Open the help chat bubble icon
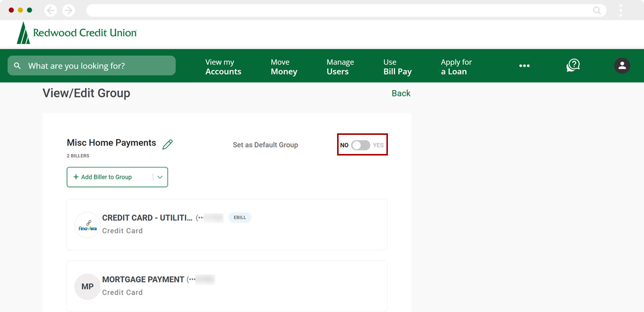The image size is (644, 312). point(573,65)
